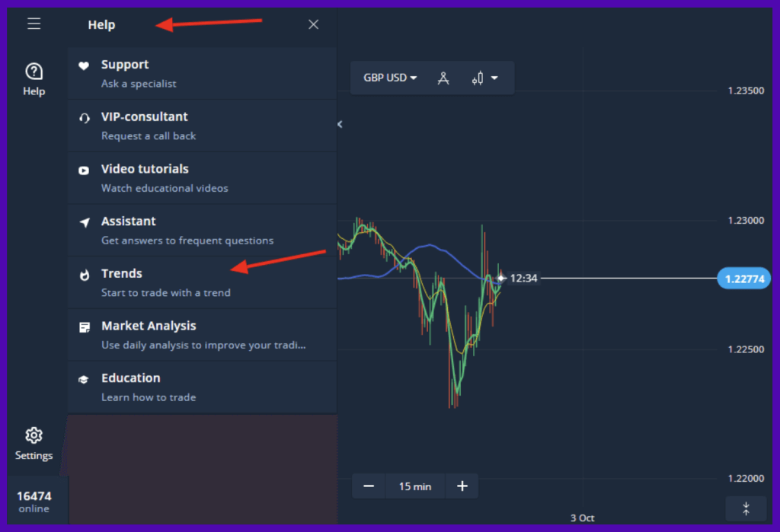Click the 16474 online counter
This screenshot has height=532, width=780.
pyautogui.click(x=34, y=501)
